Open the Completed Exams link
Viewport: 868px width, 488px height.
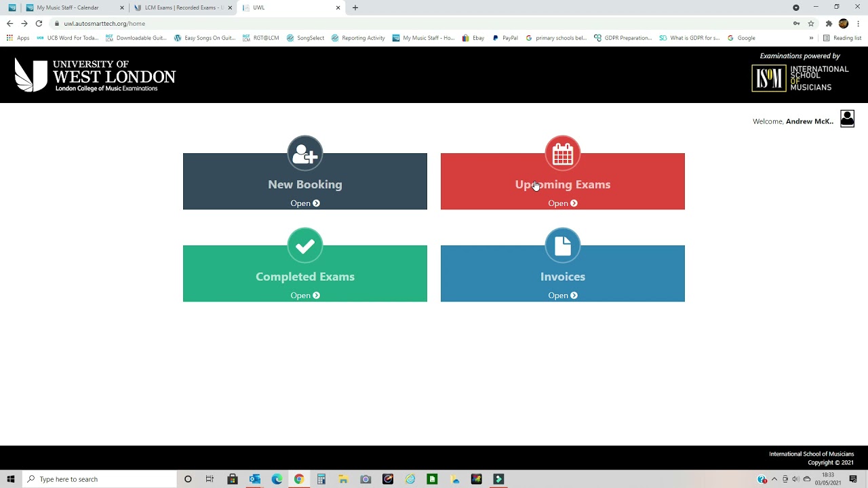point(305,296)
